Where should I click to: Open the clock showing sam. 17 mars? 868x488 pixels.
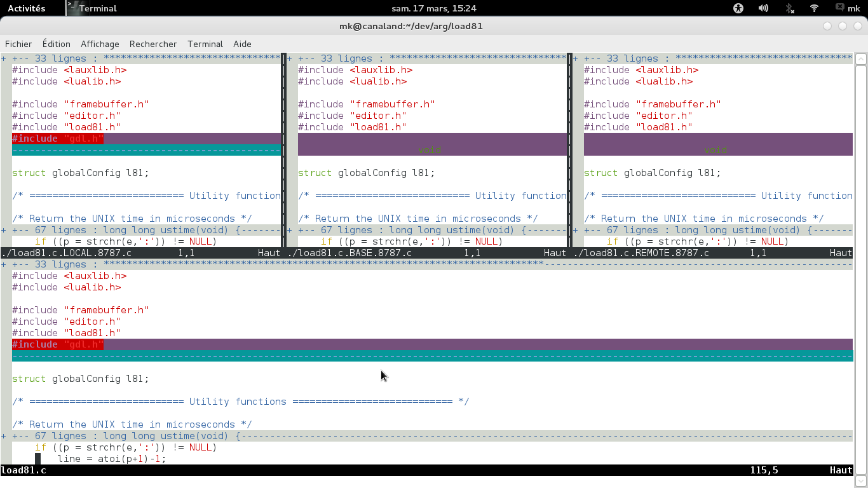434,8
